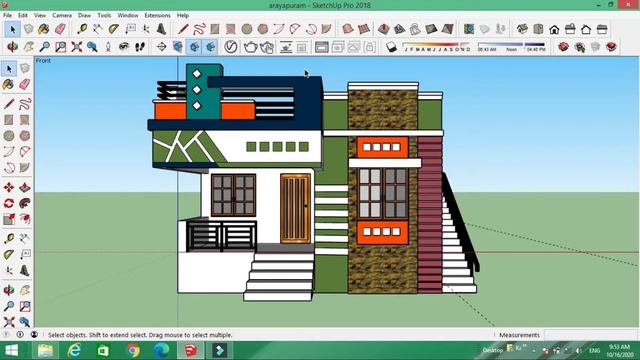Switch to Iso view house icon
Screen dimensions: 640x360
522,29
